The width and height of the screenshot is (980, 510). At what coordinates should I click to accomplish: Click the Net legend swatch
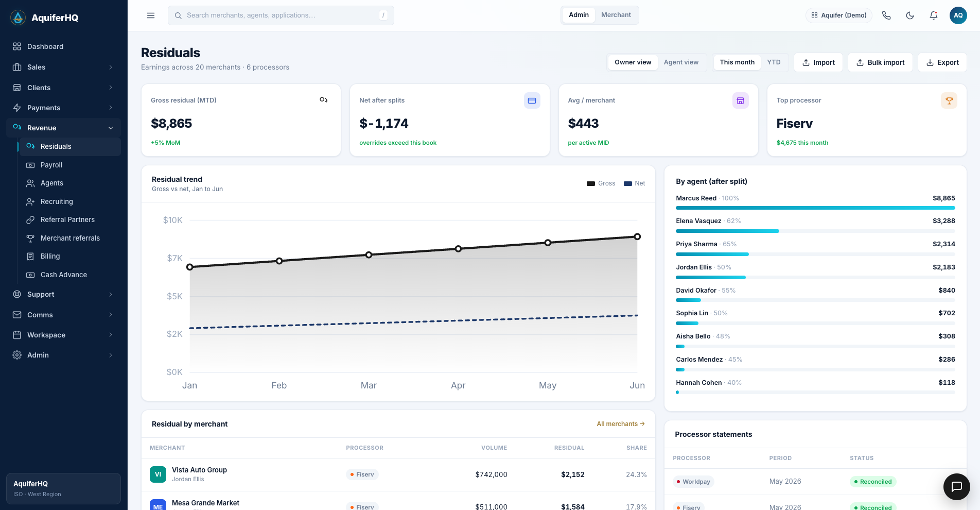point(628,183)
